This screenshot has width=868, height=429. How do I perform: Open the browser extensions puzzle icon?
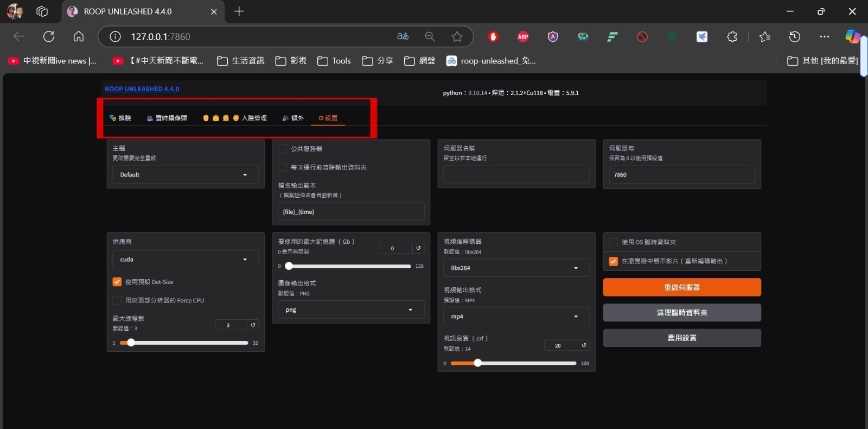(x=732, y=36)
